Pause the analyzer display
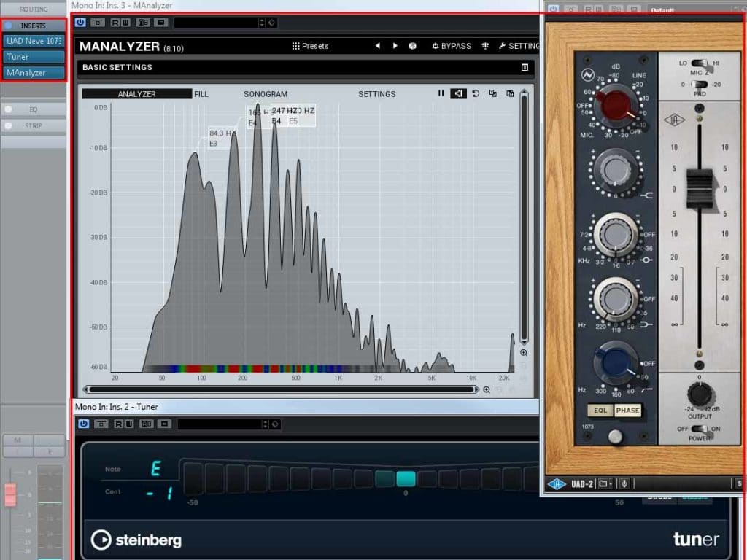The image size is (747, 560). tap(441, 93)
